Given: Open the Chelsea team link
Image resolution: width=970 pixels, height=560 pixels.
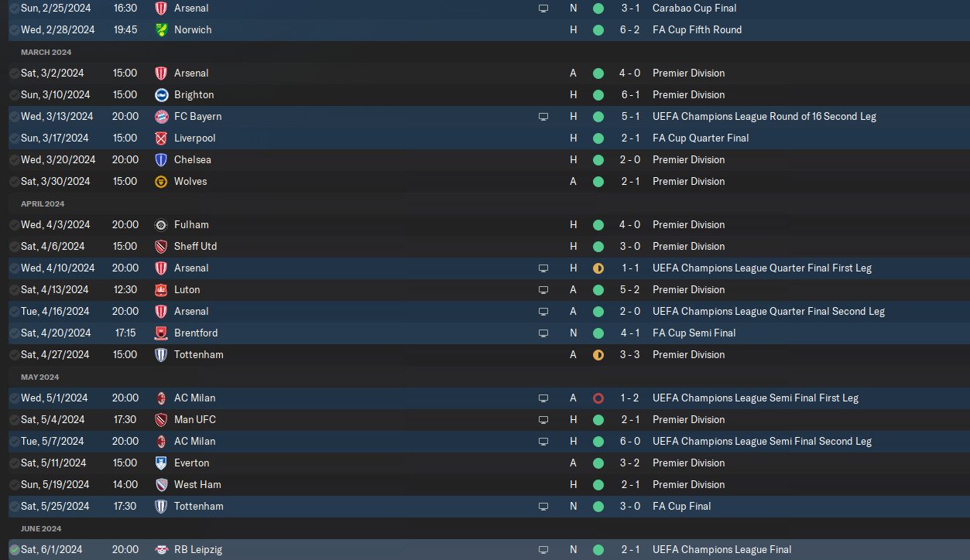Looking at the screenshot, I should point(193,160).
